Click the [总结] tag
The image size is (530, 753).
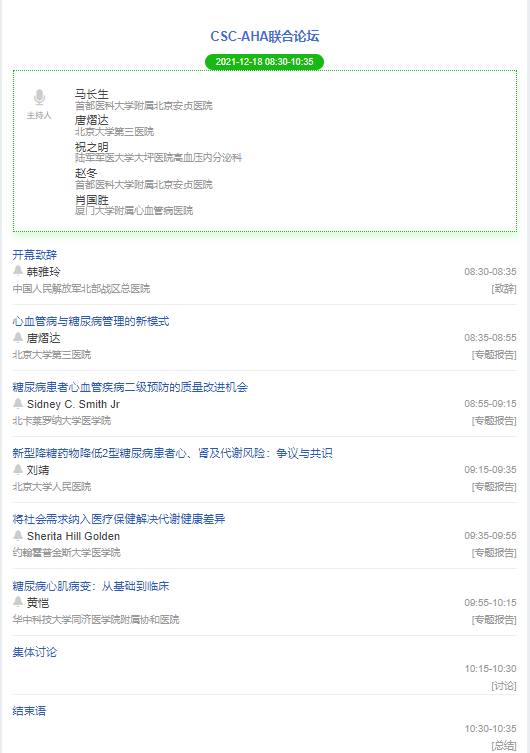click(504, 746)
